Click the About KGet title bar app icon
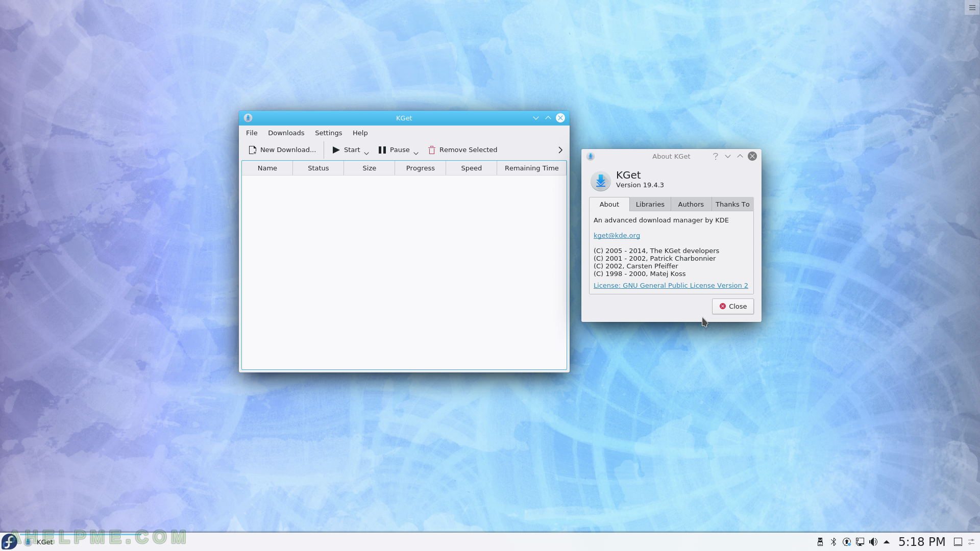Image resolution: width=980 pixels, height=551 pixels. pos(591,156)
